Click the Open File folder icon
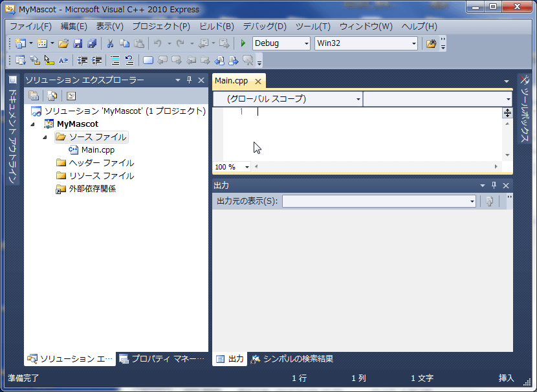This screenshot has width=537, height=392. pyautogui.click(x=63, y=43)
